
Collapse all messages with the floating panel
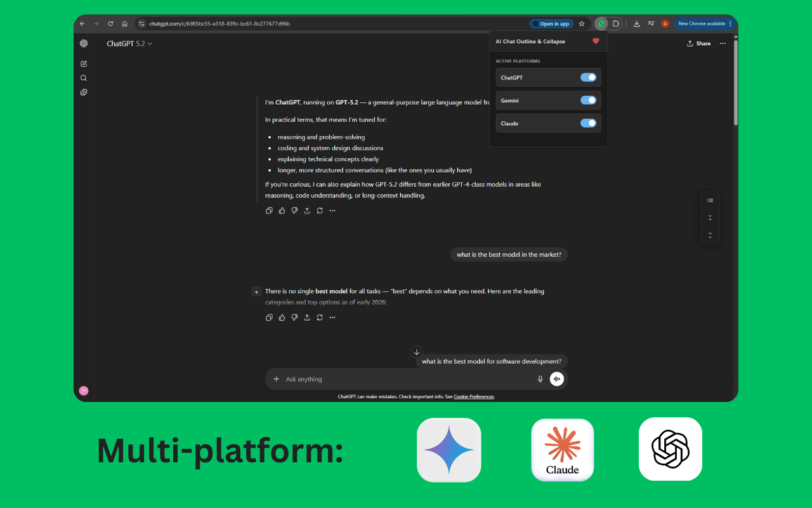click(710, 218)
